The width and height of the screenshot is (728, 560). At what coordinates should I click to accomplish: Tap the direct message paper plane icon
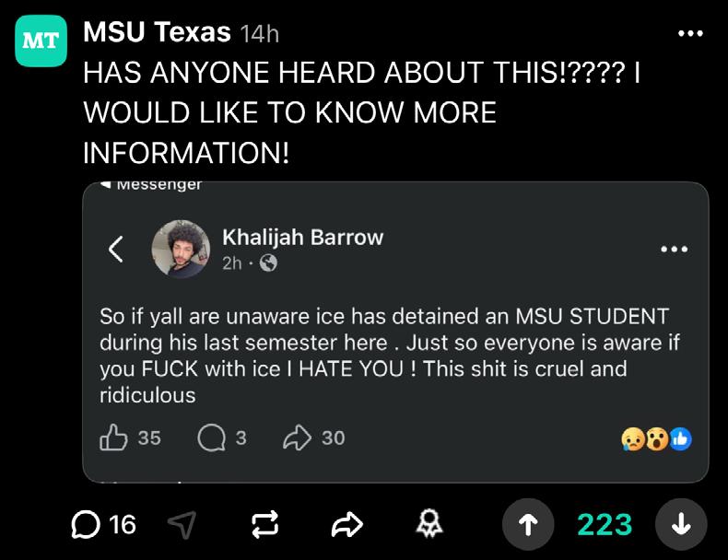(182, 524)
